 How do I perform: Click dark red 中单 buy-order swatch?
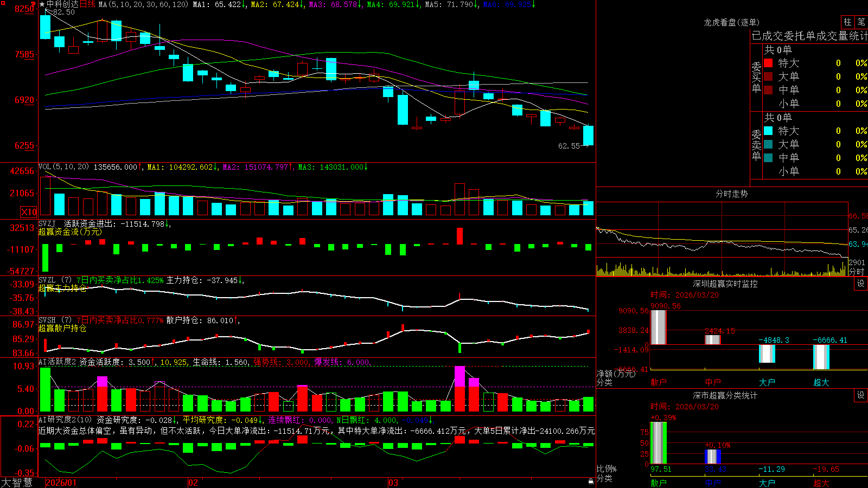point(768,89)
